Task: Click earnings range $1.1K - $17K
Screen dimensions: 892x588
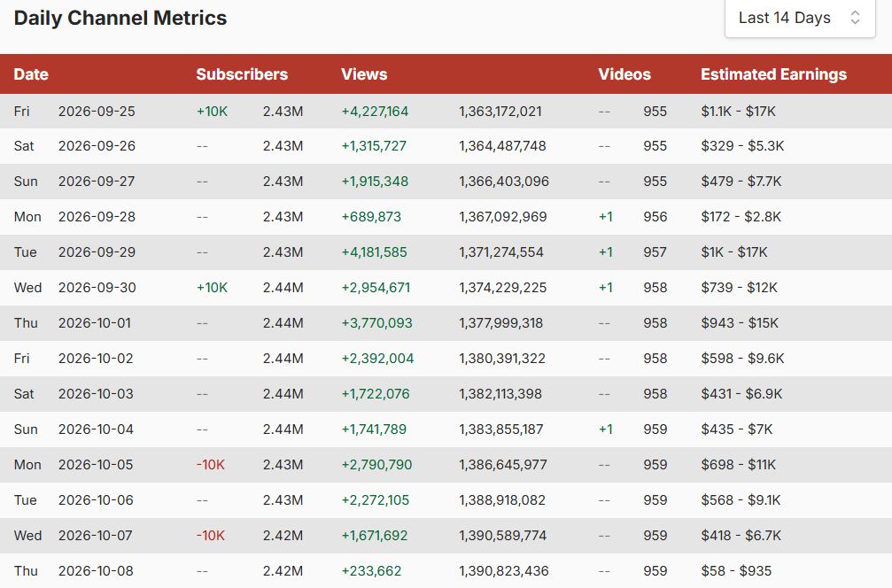Action: pos(739,112)
